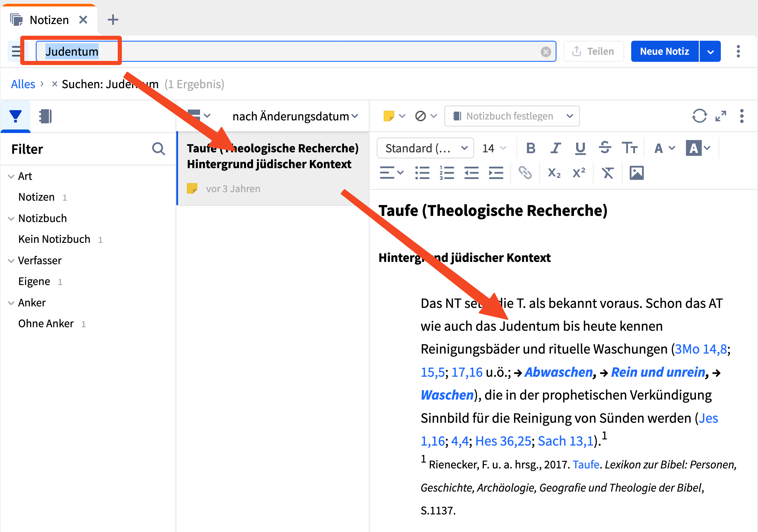This screenshot has height=532, width=758.
Task: Go to the Alles breadcrumb
Action: click(23, 84)
